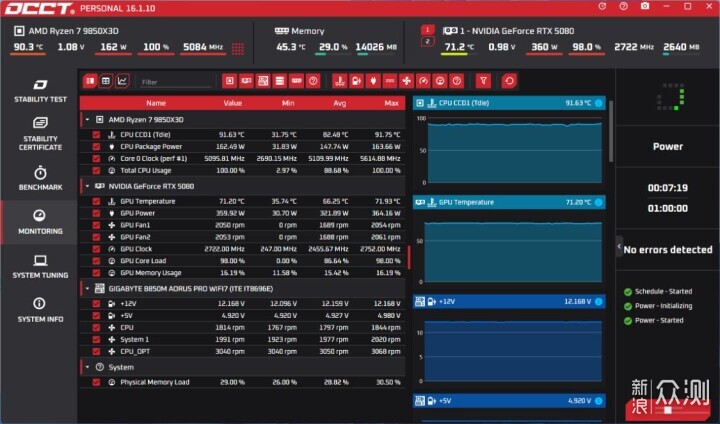The image size is (720, 424).
Task: Sort the table by Avg column
Action: (340, 103)
